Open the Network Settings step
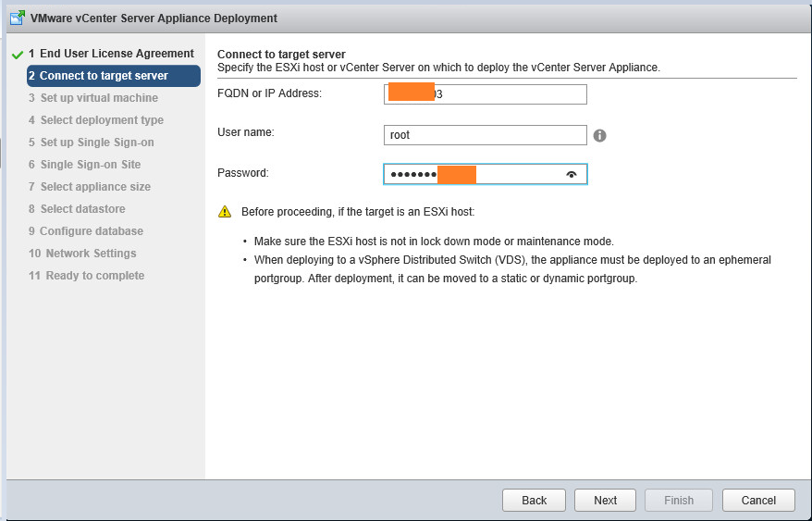Screen dimensions: 812x521 [82, 254]
